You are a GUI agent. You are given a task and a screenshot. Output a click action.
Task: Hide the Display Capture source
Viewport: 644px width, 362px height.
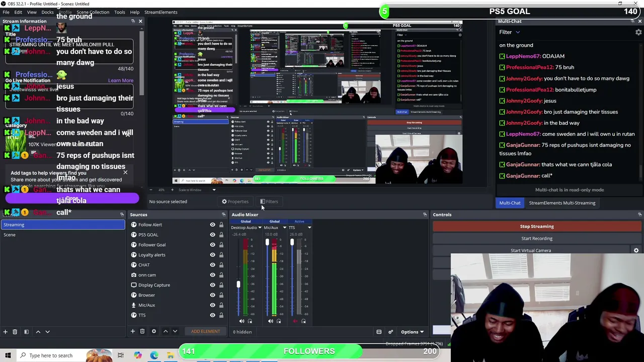click(212, 285)
